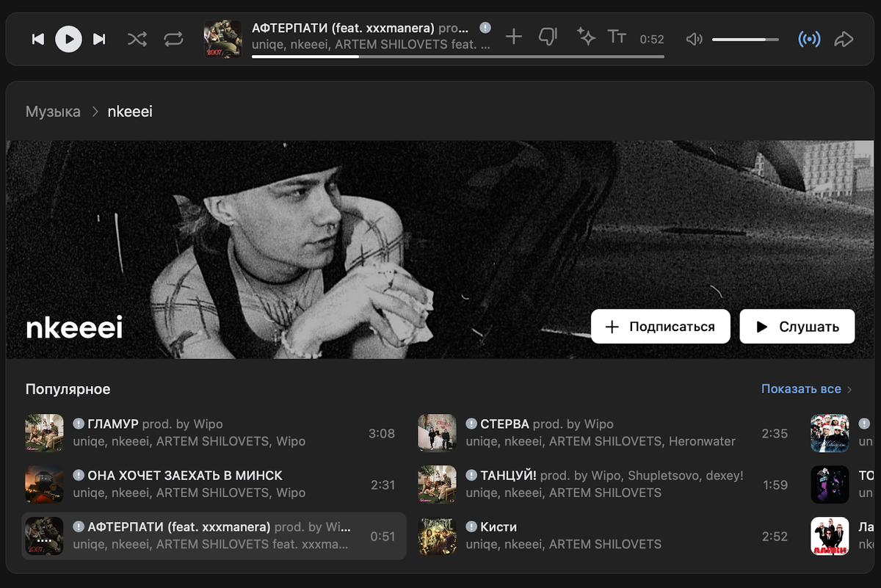Share current track with arrow icon
The height and width of the screenshot is (588, 881).
click(844, 39)
